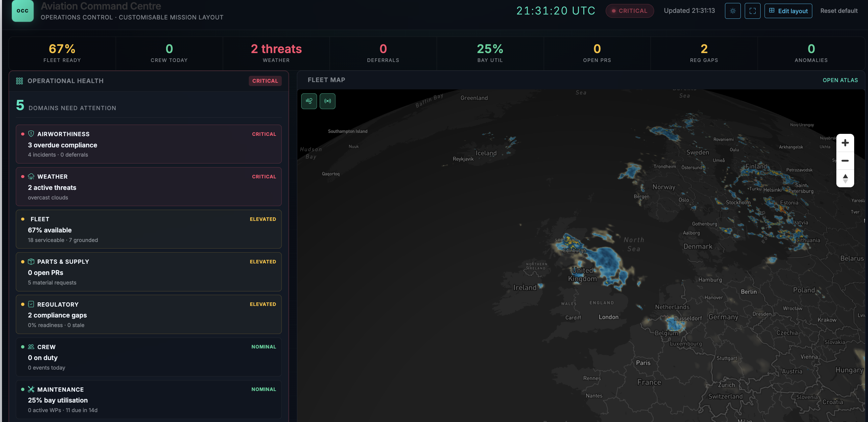868x422 pixels.
Task: Click the Crew people icon
Action: pyautogui.click(x=31, y=347)
